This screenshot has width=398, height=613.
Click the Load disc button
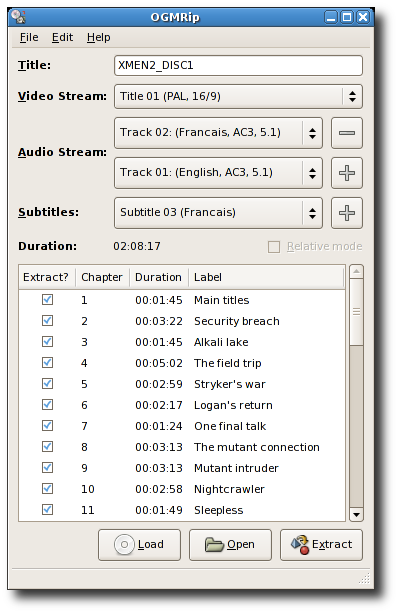(x=139, y=545)
